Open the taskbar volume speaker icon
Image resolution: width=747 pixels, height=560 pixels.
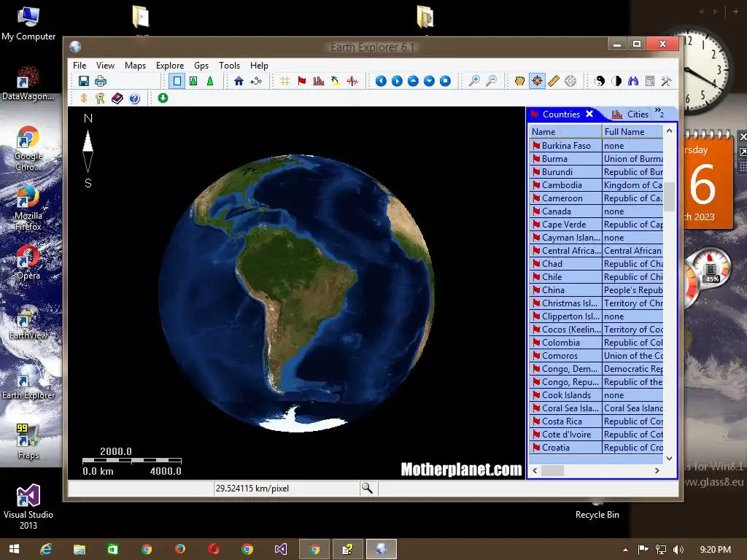678,550
